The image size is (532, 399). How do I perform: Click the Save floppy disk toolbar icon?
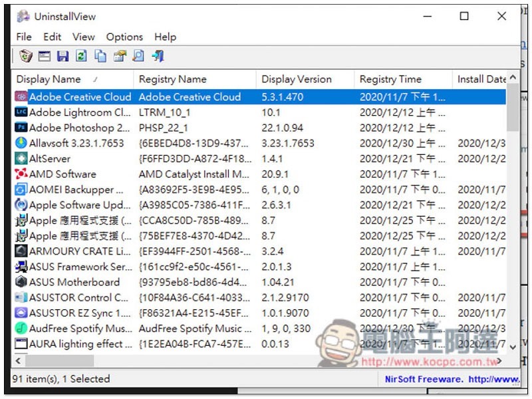(63, 56)
